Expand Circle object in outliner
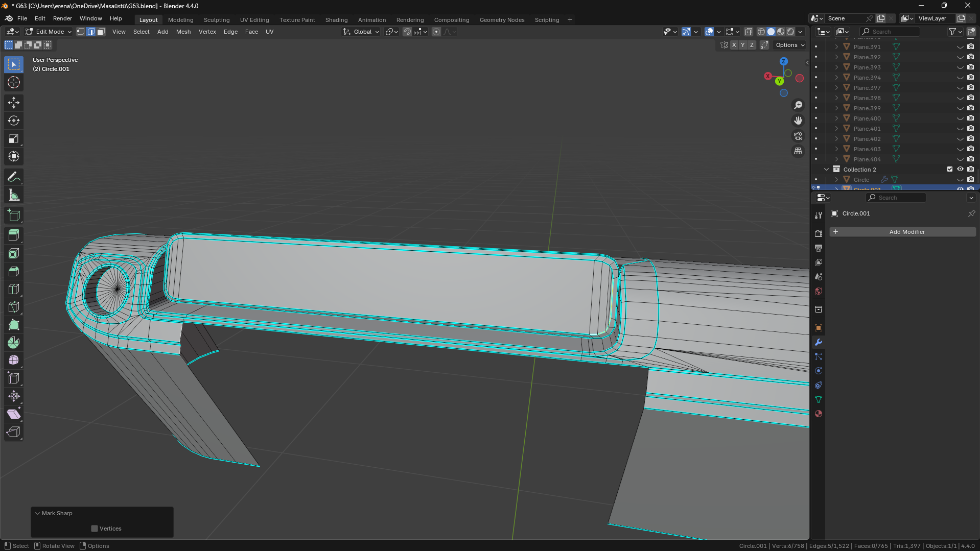The width and height of the screenshot is (980, 551). click(x=836, y=179)
